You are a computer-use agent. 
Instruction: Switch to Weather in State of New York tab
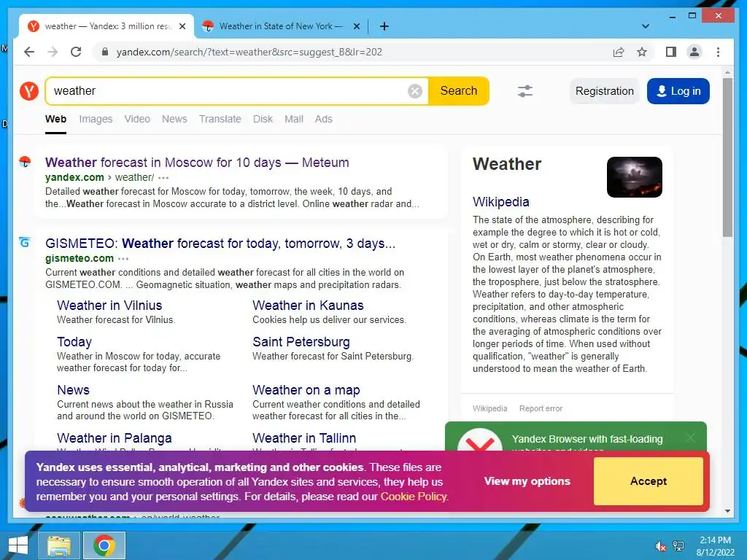[281, 26]
